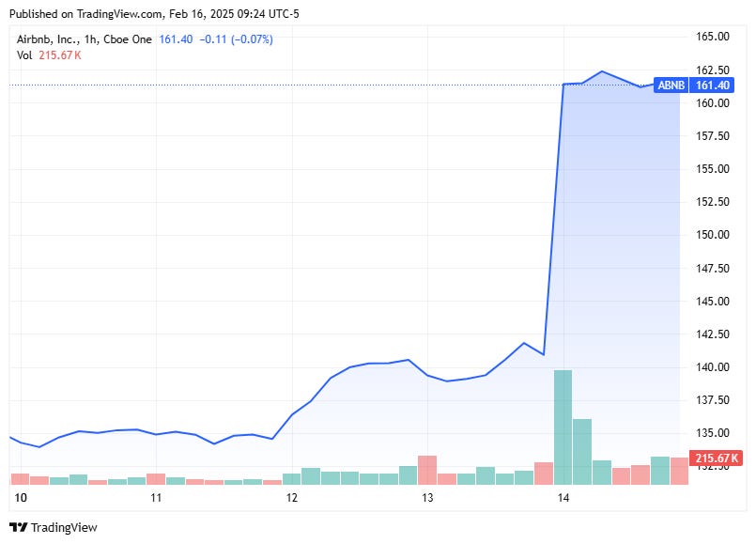The image size is (756, 544).
Task: Click the blue ABNB symbol tag
Action: [671, 85]
